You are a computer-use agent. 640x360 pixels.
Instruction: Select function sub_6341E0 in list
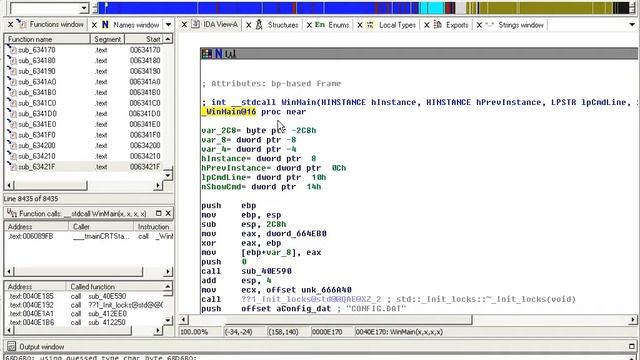pyautogui.click(x=84, y=124)
